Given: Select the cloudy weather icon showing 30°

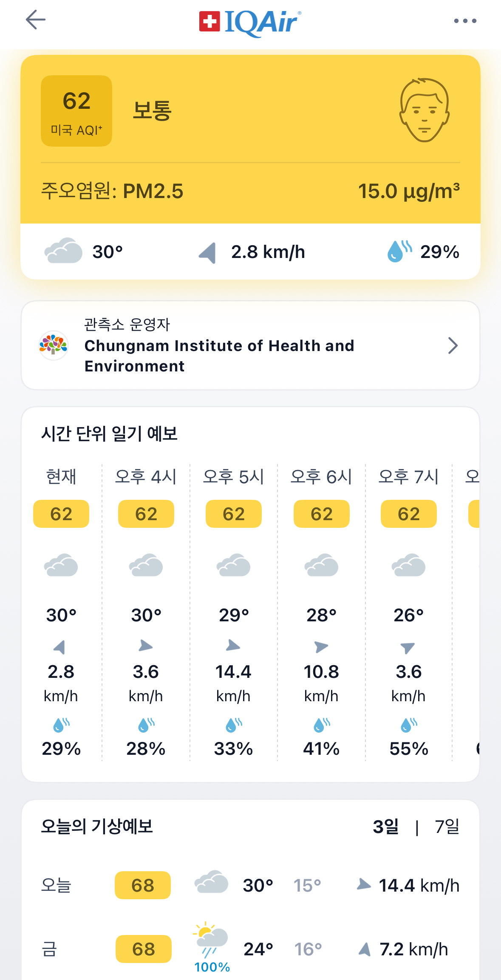Looking at the screenshot, I should pyautogui.click(x=62, y=251).
